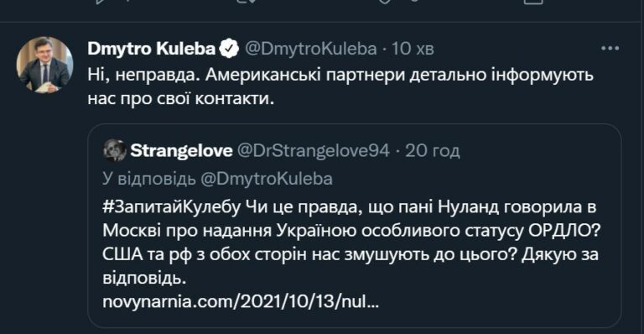Click @DmytroKuleba mention after 'У відповідь'

[x=267, y=179]
